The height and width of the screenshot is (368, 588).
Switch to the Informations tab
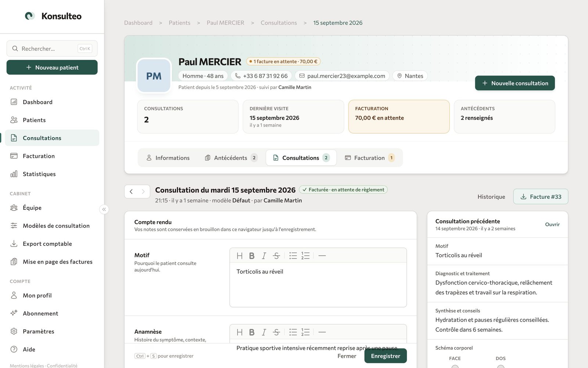168,158
